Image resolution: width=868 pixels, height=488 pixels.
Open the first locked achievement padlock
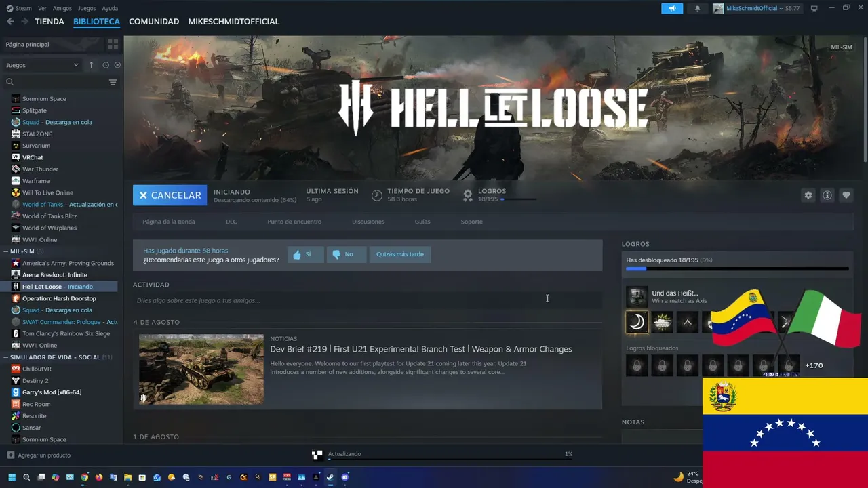(x=637, y=366)
